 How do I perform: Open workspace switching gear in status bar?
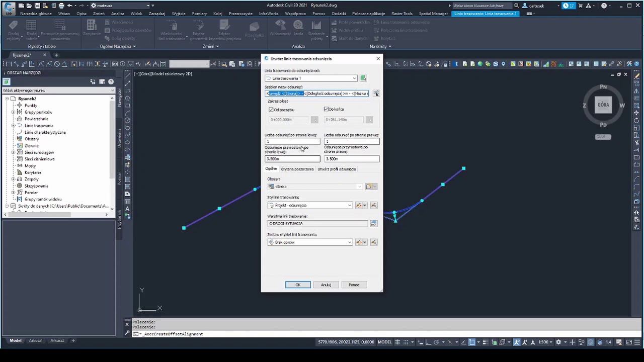(x=558, y=342)
